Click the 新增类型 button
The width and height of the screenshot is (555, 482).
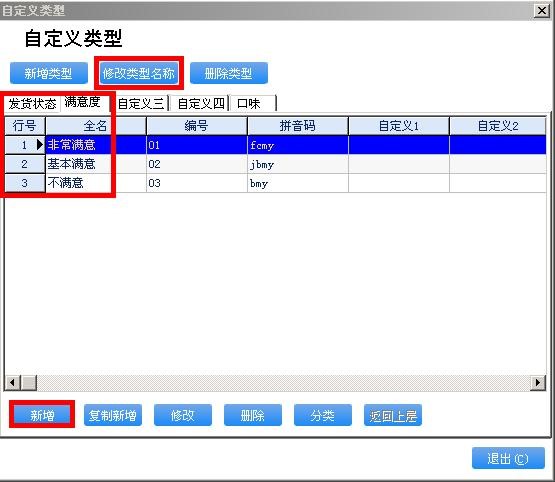click(x=49, y=73)
